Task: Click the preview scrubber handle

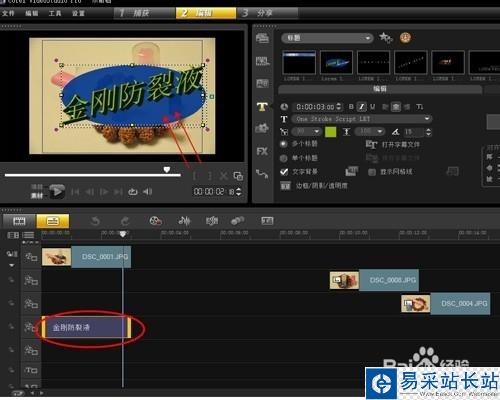Action: 167,170
